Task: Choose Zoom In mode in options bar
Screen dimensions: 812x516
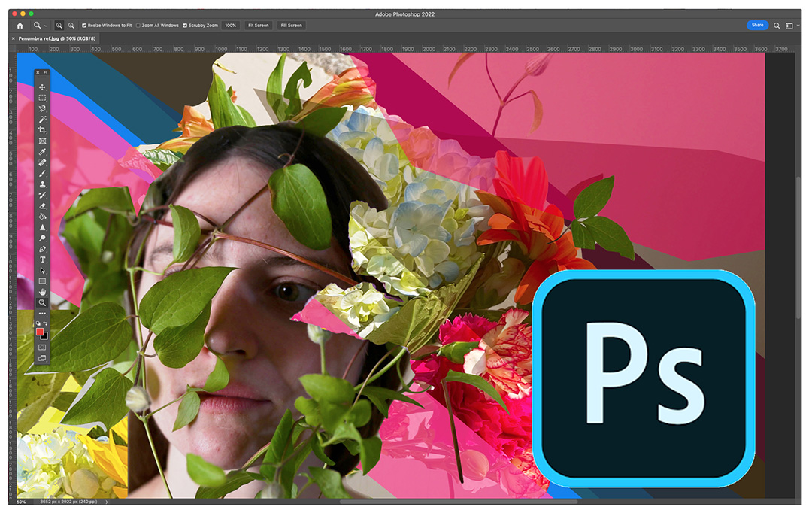Action: pos(59,26)
